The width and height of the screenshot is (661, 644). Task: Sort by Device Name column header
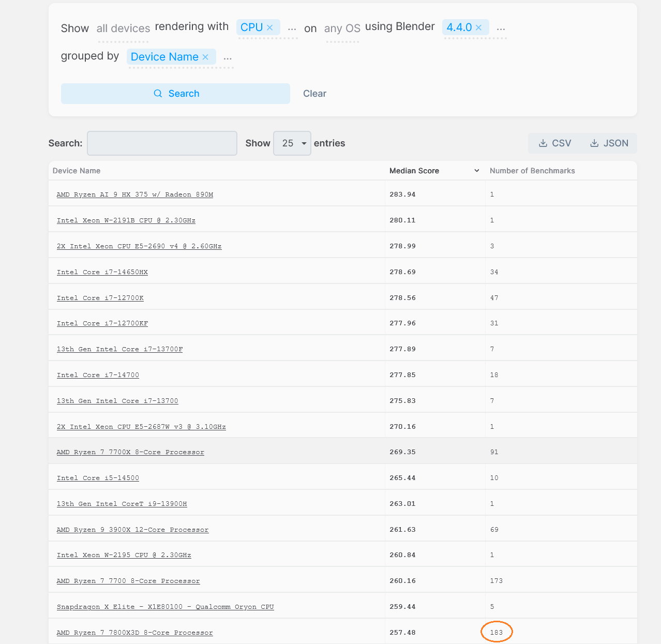click(x=77, y=171)
